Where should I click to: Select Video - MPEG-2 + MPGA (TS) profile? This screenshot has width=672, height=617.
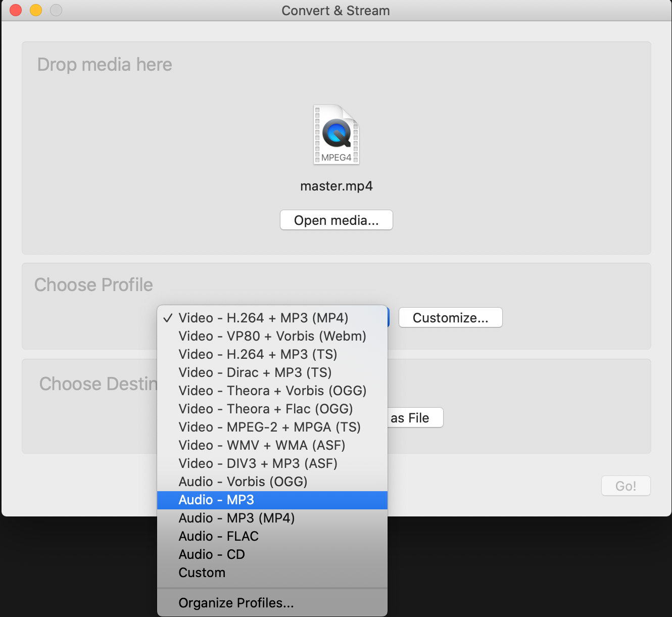[272, 427]
